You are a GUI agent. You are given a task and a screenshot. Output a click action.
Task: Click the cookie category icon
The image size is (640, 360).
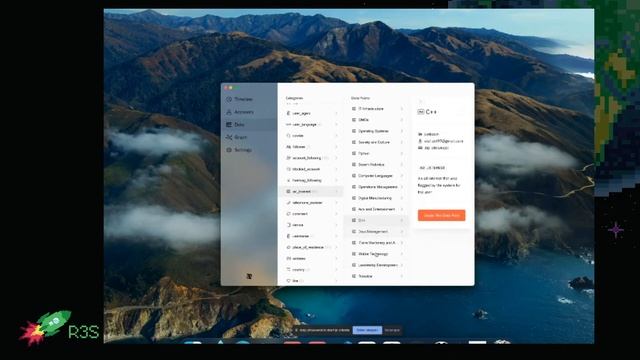coord(288,136)
